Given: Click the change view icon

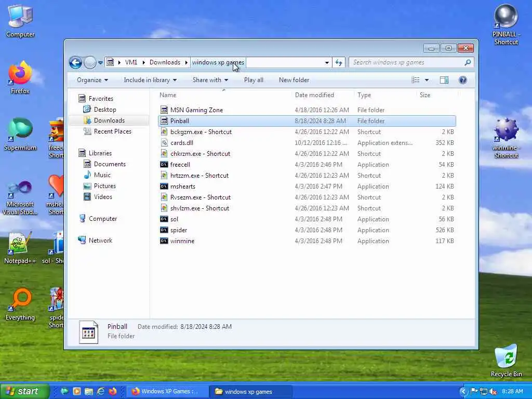Looking at the screenshot, I should 416,80.
